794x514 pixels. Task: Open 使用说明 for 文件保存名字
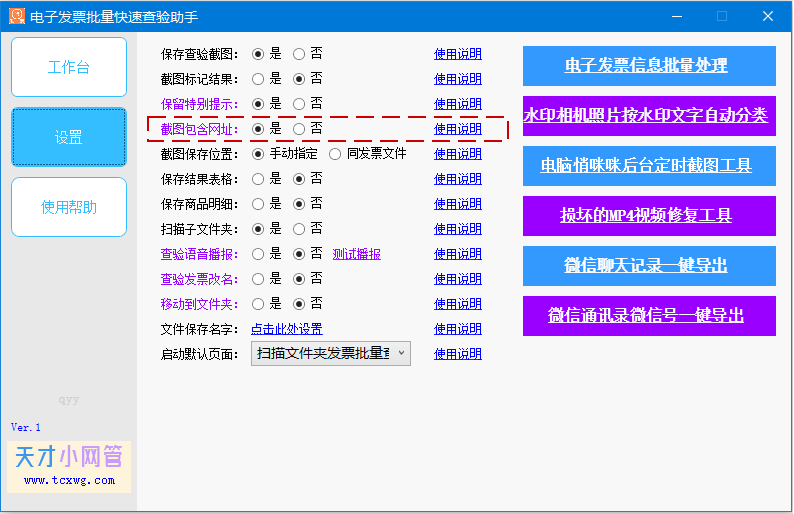(x=458, y=329)
